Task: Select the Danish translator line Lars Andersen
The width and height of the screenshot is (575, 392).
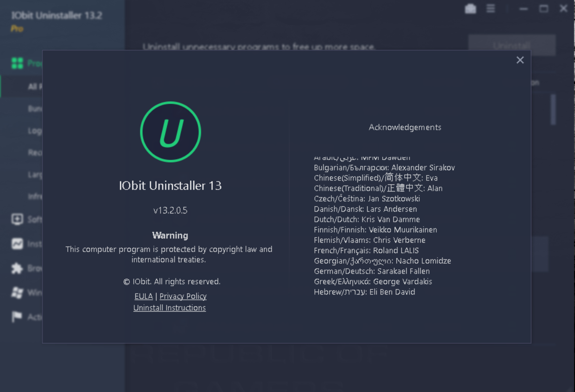Action: (x=365, y=209)
